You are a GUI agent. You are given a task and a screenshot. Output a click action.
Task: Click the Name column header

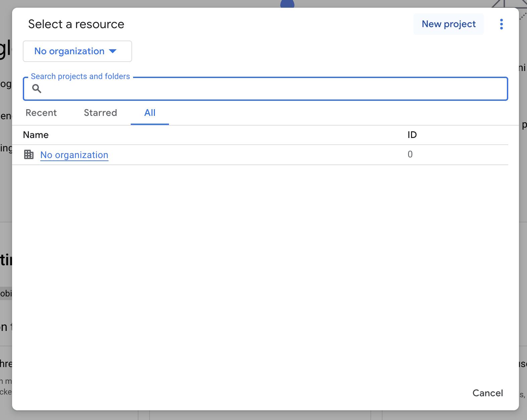point(36,135)
